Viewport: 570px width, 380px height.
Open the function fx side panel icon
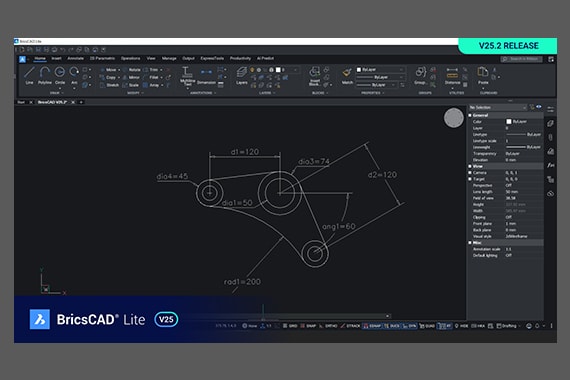point(551,165)
